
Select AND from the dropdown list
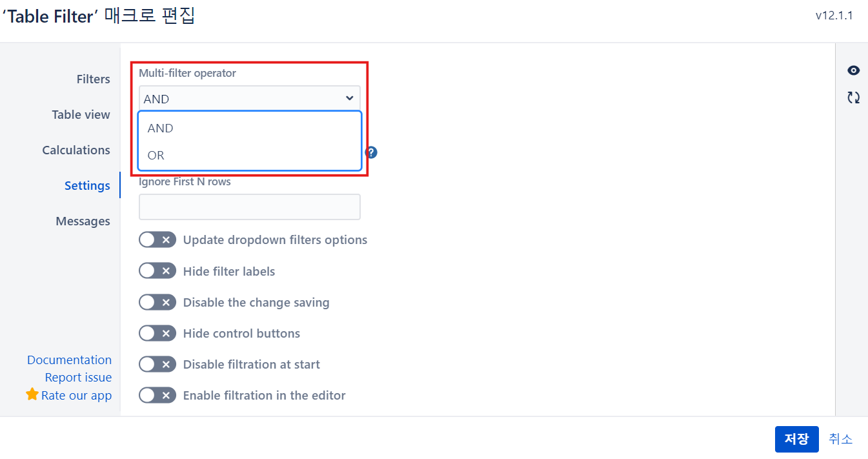click(x=250, y=128)
